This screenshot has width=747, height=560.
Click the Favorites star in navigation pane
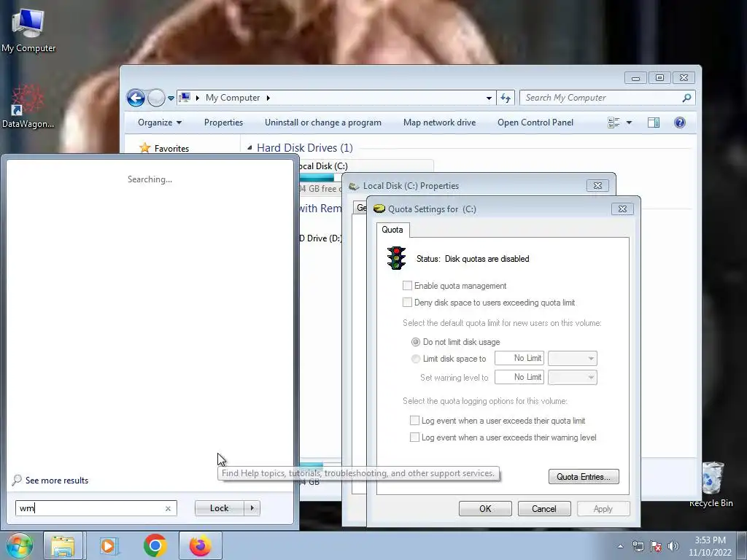pos(145,148)
